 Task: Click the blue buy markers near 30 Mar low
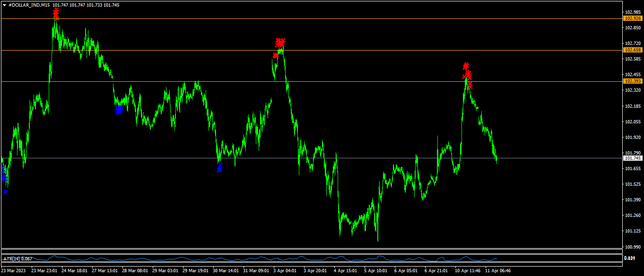(219, 167)
